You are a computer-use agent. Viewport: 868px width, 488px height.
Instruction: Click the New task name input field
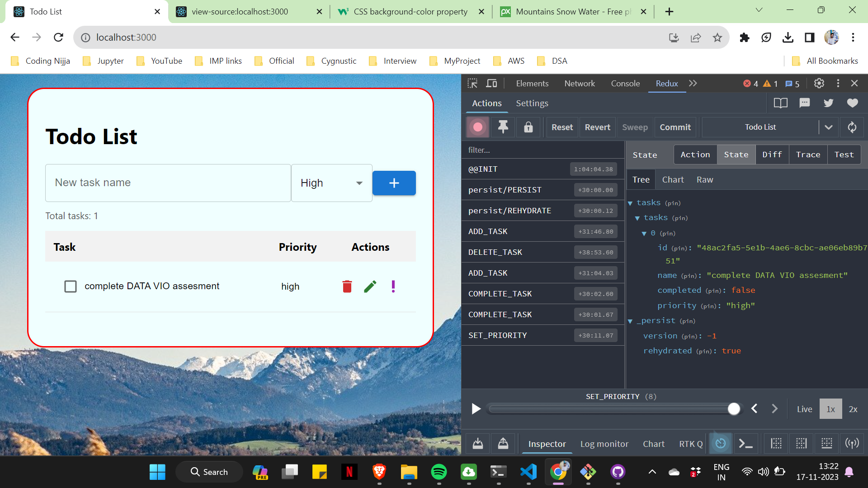click(x=168, y=183)
